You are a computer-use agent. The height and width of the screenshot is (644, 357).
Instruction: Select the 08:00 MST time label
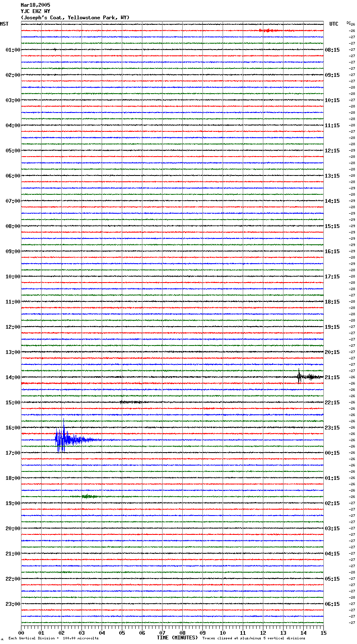[13, 226]
